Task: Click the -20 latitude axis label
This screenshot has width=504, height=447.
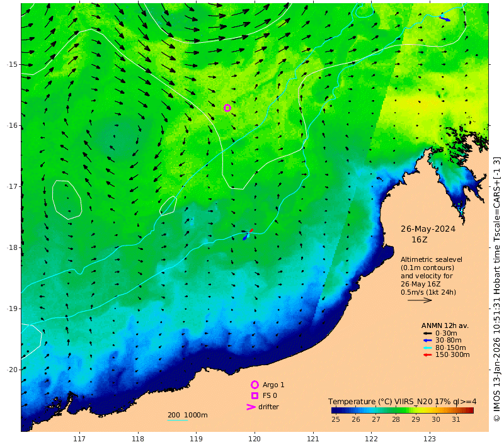Action: click(x=12, y=370)
